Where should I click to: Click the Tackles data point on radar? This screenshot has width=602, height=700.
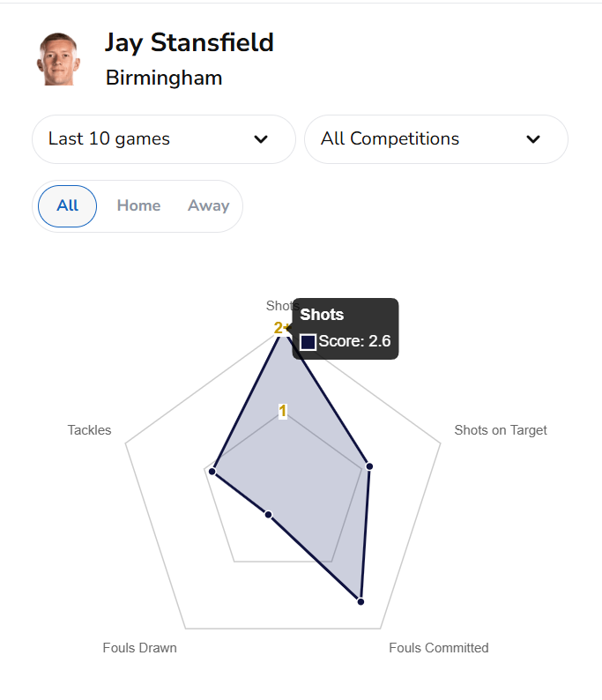[x=212, y=471]
